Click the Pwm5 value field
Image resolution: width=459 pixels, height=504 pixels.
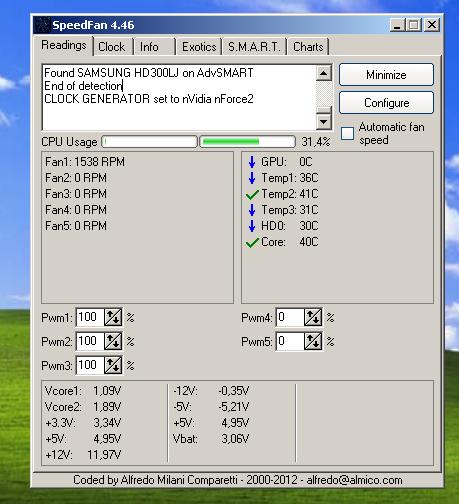click(x=290, y=341)
